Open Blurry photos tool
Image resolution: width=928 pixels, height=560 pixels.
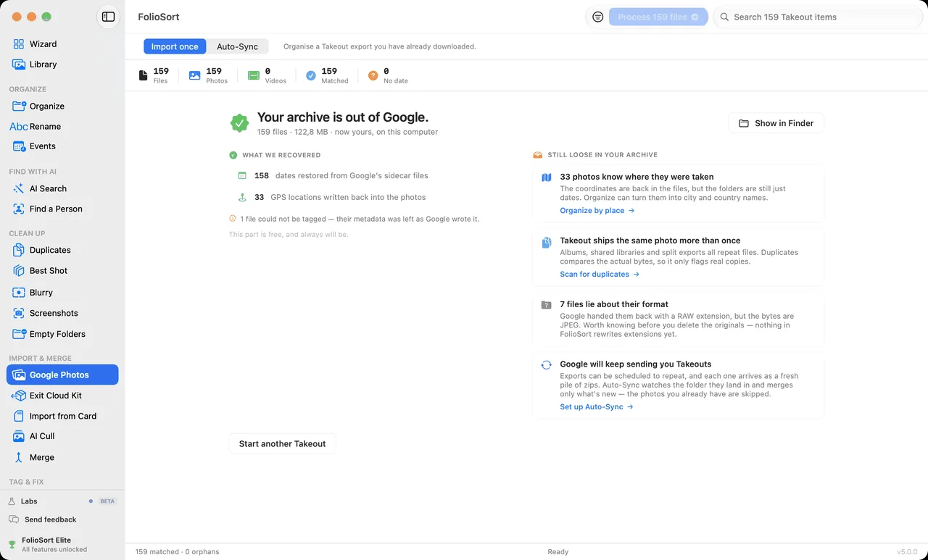pyautogui.click(x=62, y=293)
